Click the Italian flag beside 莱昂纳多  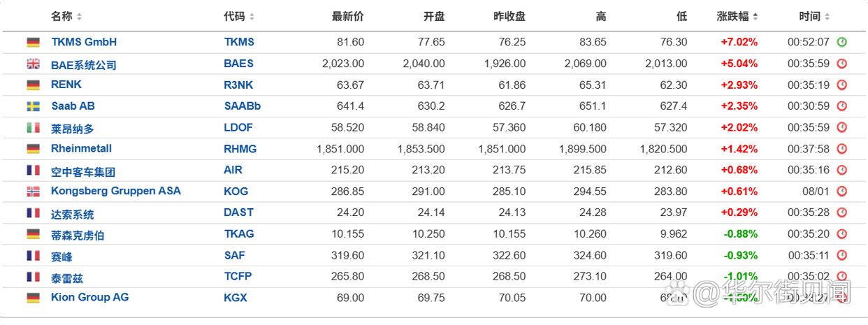tap(33, 128)
